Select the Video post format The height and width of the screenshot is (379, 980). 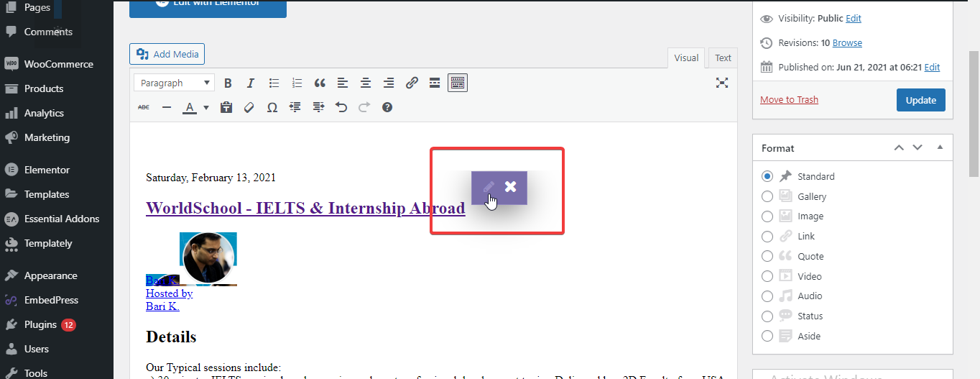point(767,276)
